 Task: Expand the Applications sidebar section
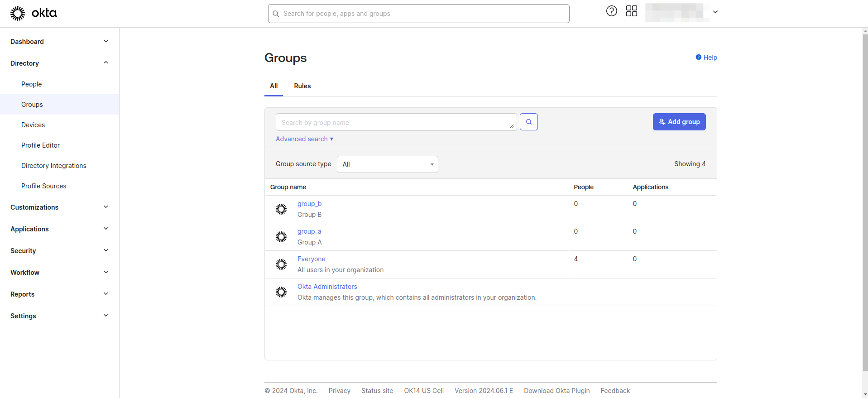pos(59,229)
